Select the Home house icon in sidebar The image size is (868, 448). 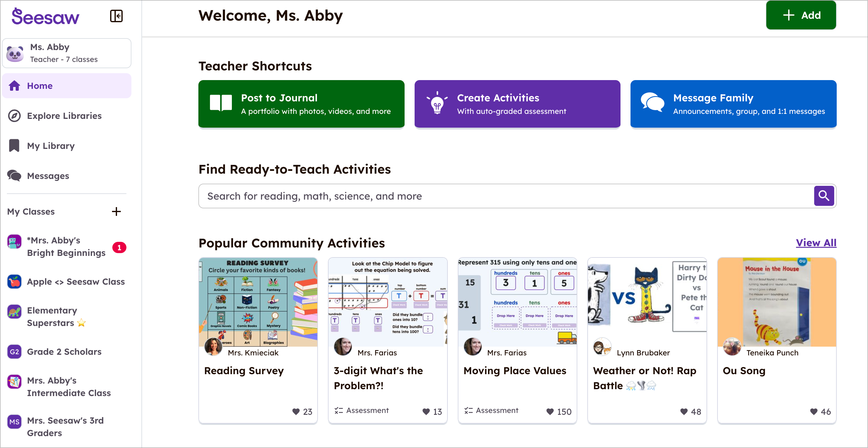pos(15,85)
